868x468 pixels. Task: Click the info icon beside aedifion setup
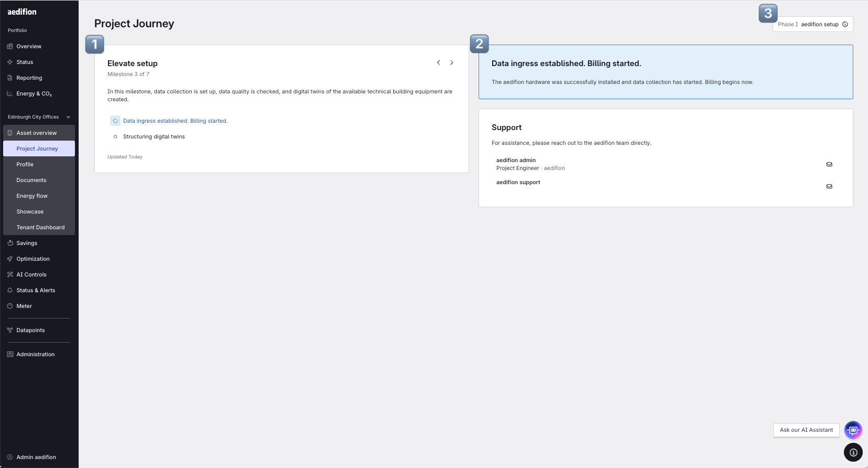[x=845, y=25]
